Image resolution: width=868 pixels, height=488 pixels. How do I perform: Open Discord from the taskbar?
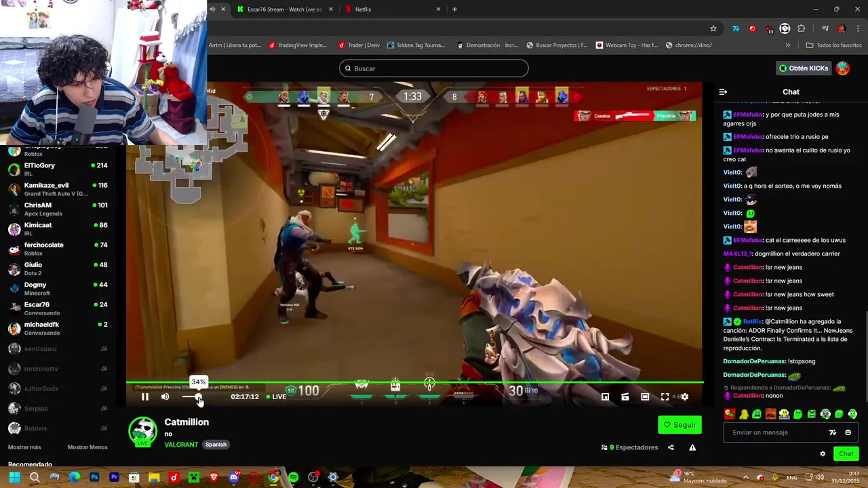[234, 477]
